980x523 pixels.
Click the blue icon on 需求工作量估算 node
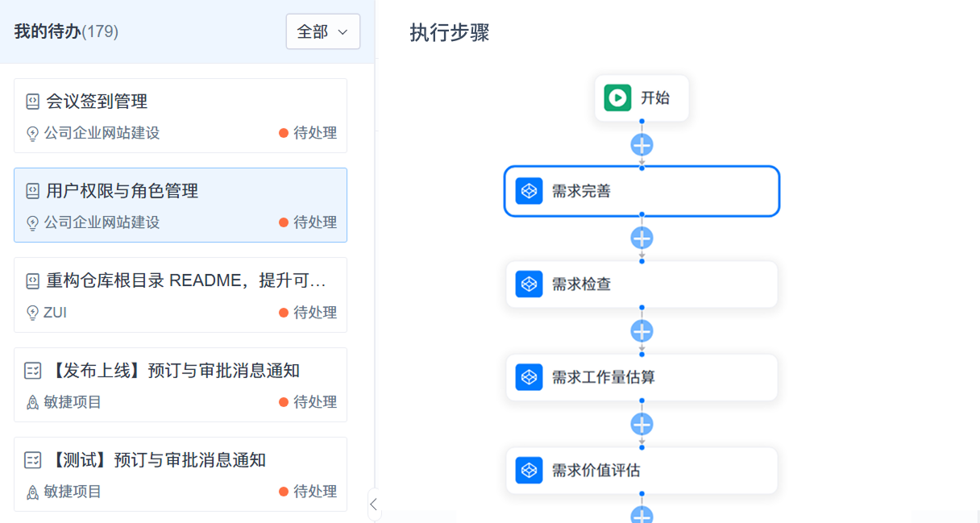529,376
